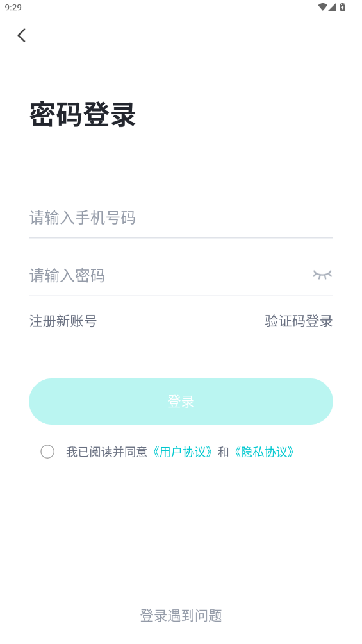Tap the underline below the password field
362x644 pixels.
(x=181, y=295)
